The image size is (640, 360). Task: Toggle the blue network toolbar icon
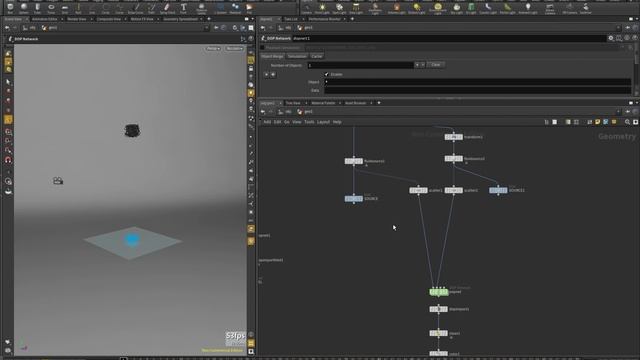coord(606,122)
